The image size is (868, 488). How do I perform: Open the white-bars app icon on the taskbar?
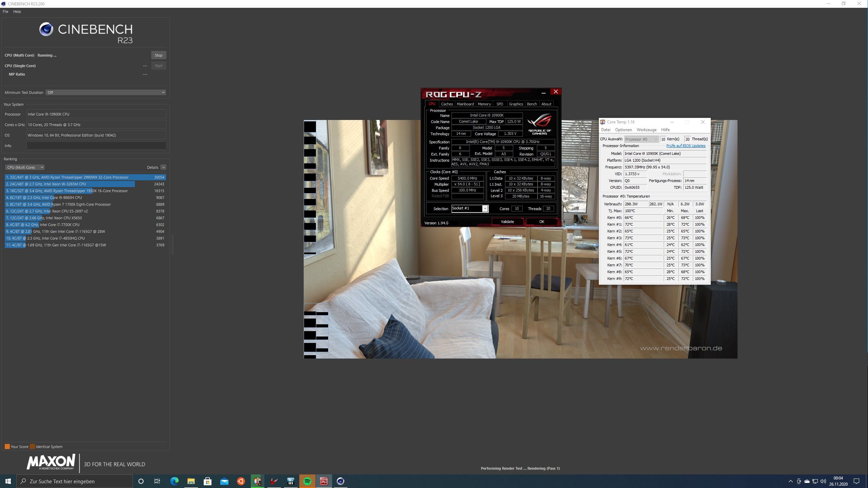pos(290,481)
